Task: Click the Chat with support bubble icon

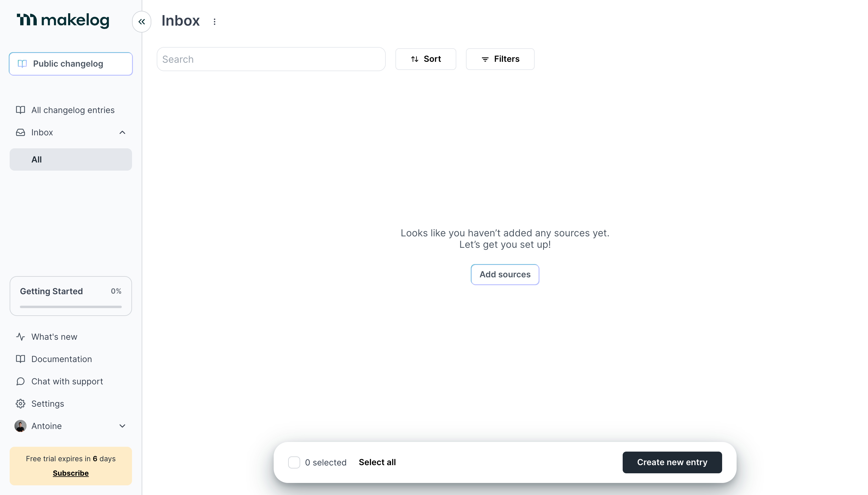Action: point(20,381)
